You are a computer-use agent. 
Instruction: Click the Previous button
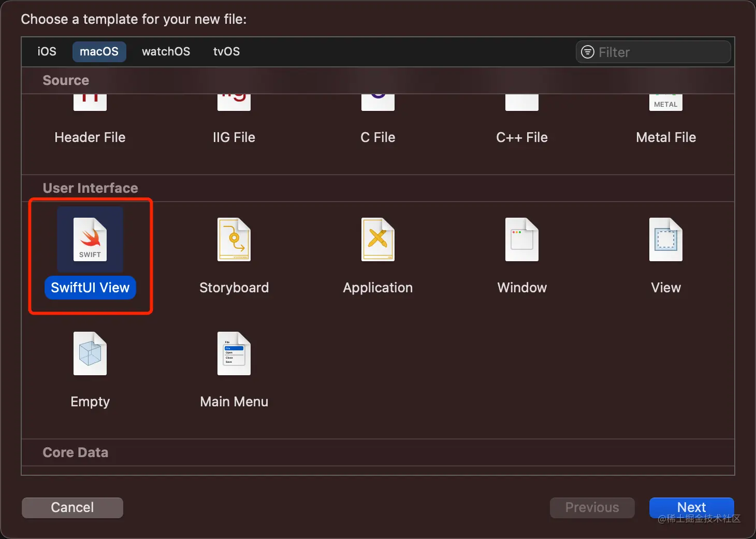pos(592,507)
